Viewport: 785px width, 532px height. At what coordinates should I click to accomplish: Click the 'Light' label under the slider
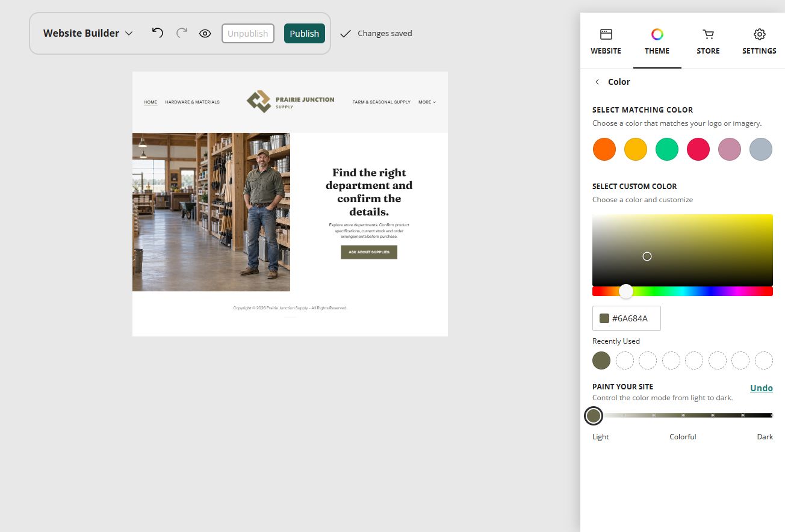pyautogui.click(x=601, y=437)
